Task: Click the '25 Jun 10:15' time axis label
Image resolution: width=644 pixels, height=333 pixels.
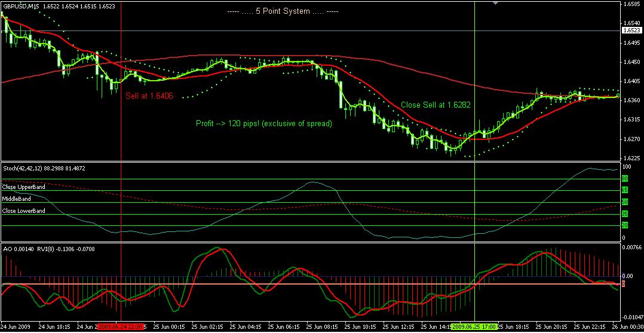Action: coord(361,326)
